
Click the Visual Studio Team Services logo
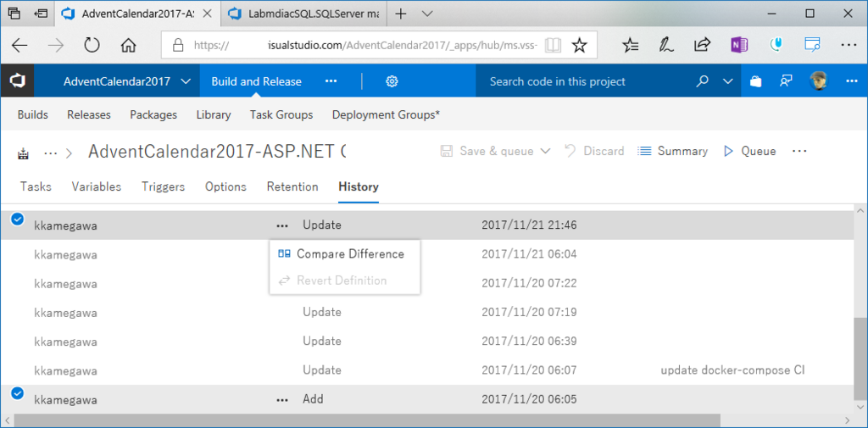17,81
